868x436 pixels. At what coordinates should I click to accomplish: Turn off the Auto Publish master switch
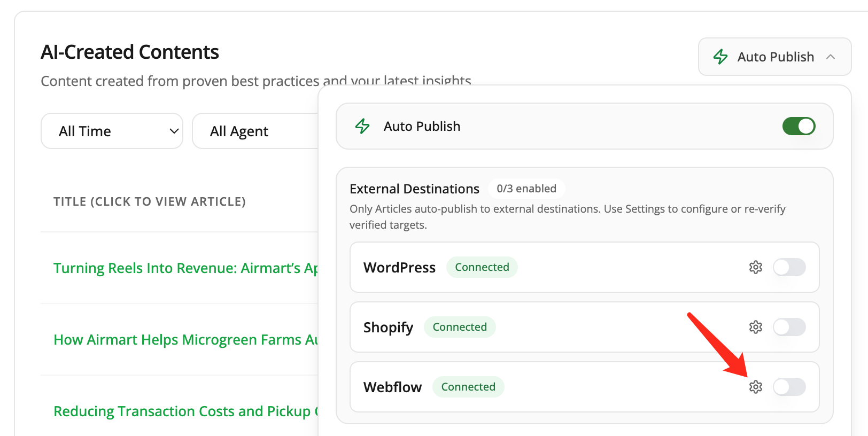tap(799, 126)
